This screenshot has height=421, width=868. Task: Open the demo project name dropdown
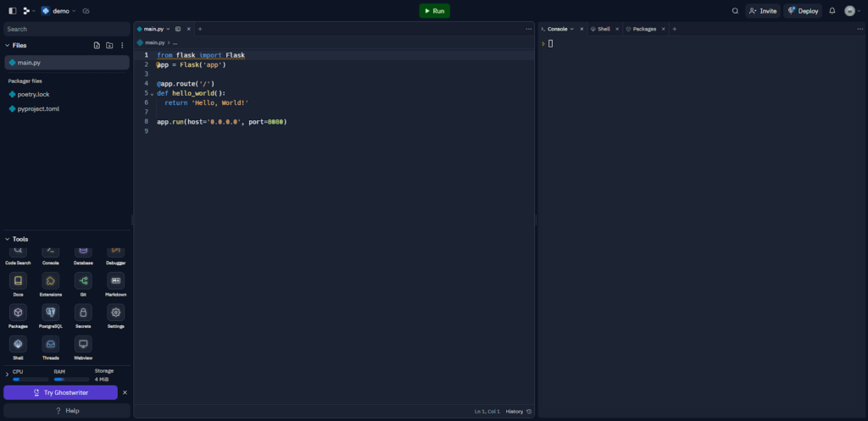pos(59,11)
